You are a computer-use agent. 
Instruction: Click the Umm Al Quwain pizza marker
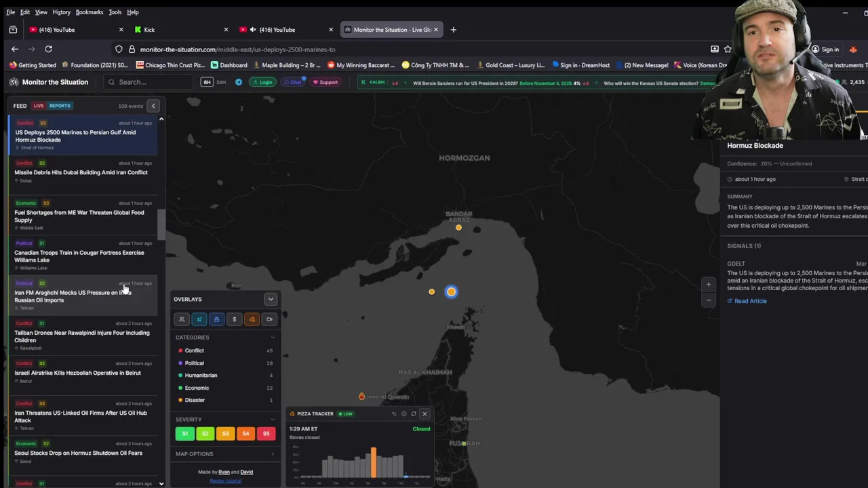coord(361,396)
